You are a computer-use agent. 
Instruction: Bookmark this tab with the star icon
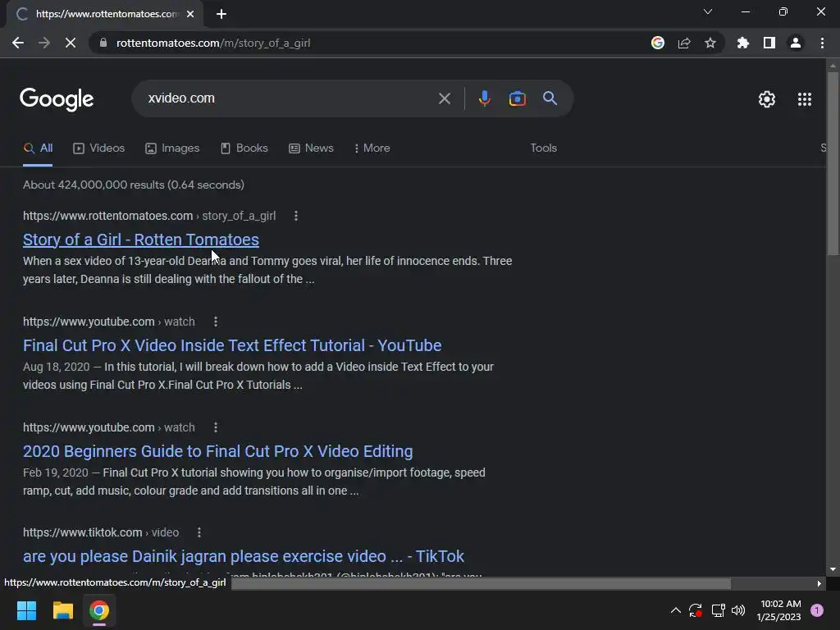[x=710, y=43]
